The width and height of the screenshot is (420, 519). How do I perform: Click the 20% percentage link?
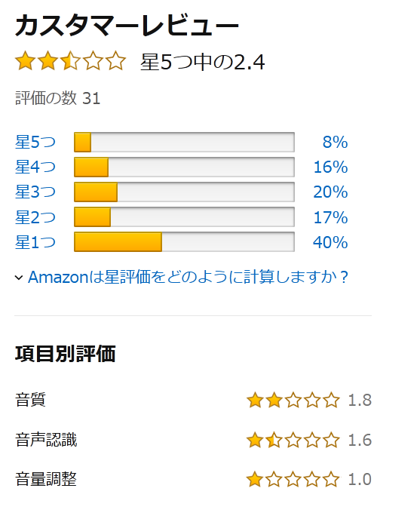[x=330, y=192]
